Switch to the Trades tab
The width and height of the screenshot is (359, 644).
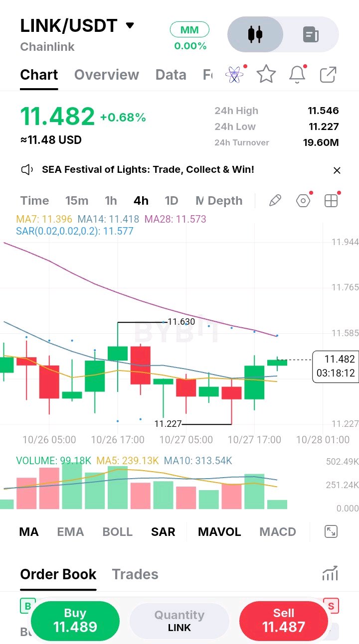pos(135,574)
